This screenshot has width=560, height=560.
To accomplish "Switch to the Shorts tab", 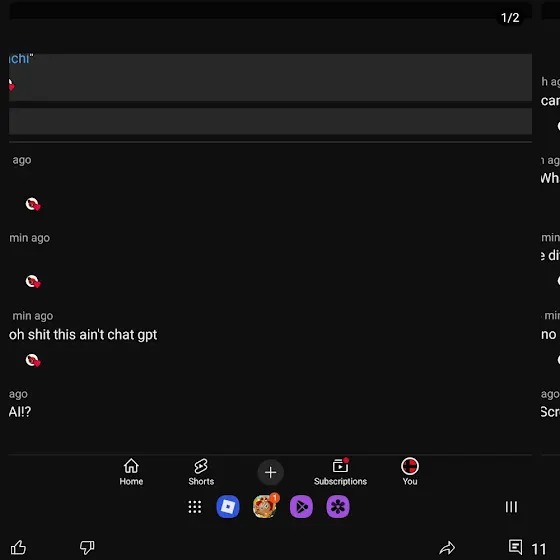I will pos(201,472).
